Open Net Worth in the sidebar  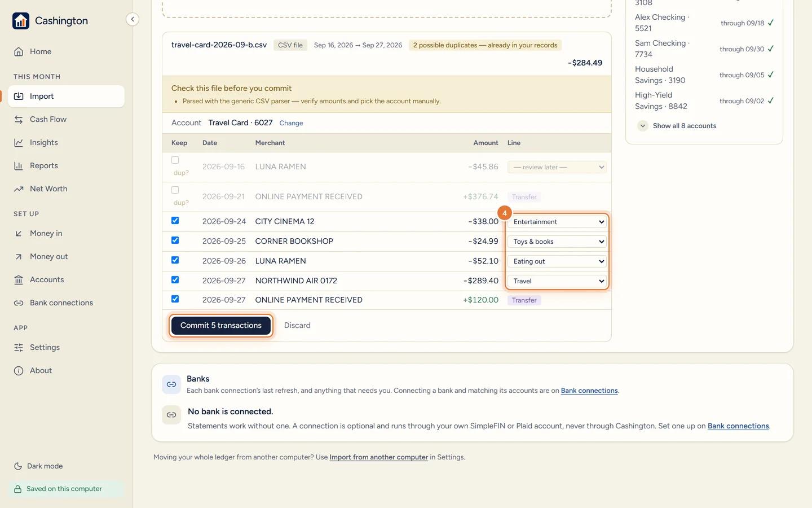pyautogui.click(x=67, y=189)
